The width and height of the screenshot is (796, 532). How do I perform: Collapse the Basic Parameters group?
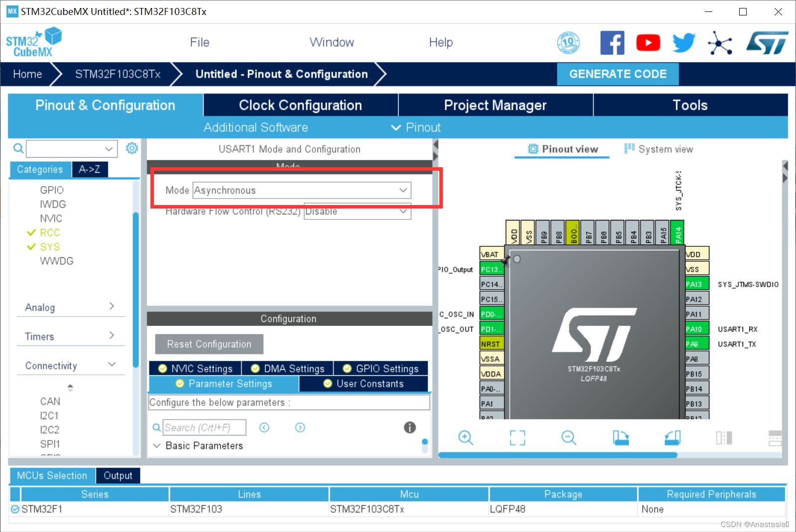(156, 445)
